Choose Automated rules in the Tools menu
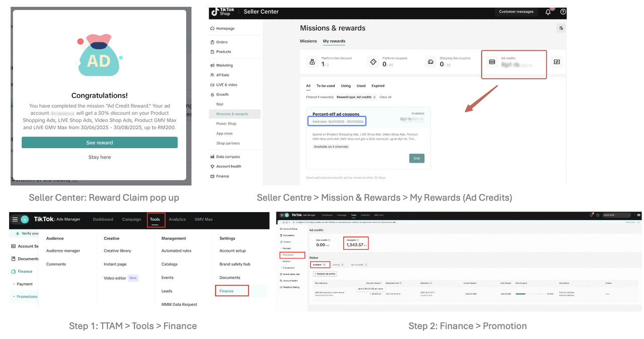The height and width of the screenshot is (339, 644). tap(177, 251)
